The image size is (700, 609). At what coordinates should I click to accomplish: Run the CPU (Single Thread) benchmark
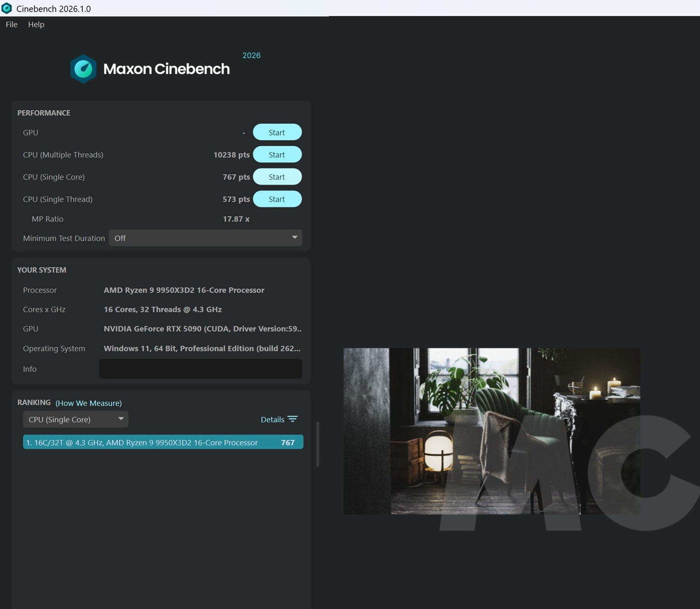click(x=277, y=199)
